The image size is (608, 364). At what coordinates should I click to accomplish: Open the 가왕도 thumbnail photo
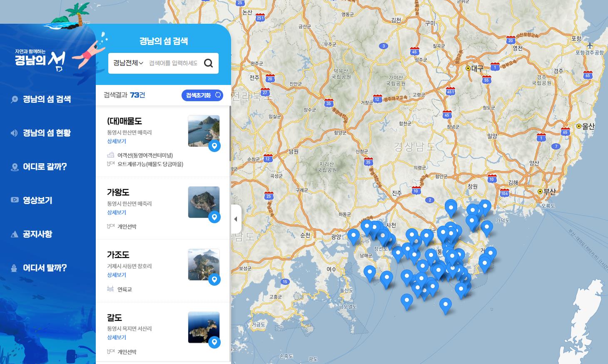click(x=204, y=202)
